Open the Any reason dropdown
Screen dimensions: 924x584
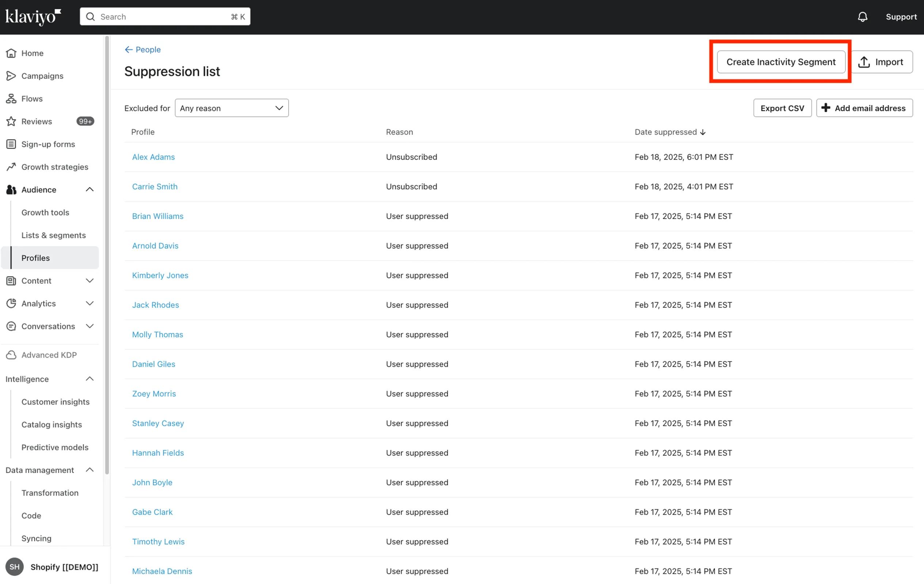(x=231, y=108)
